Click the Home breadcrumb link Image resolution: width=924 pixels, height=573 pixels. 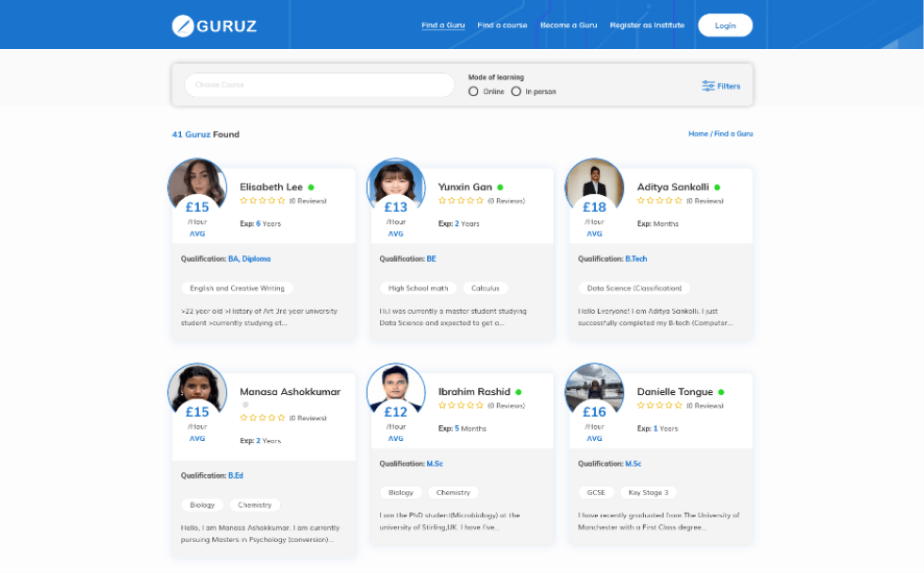coord(698,134)
